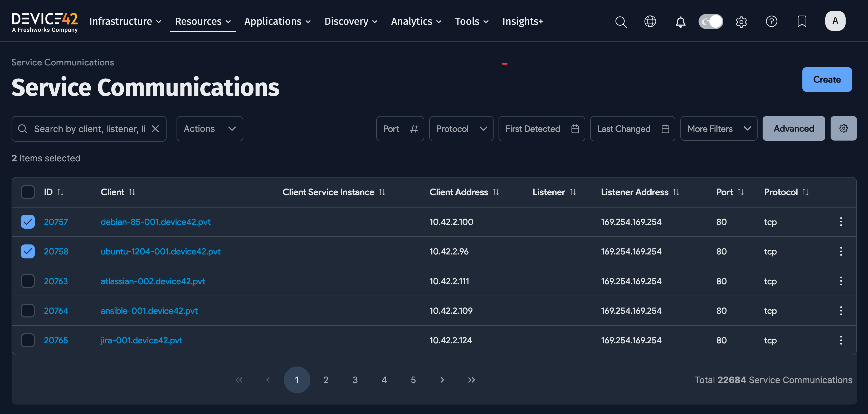Open the table column settings gear
The width and height of the screenshot is (868, 414).
point(843,128)
